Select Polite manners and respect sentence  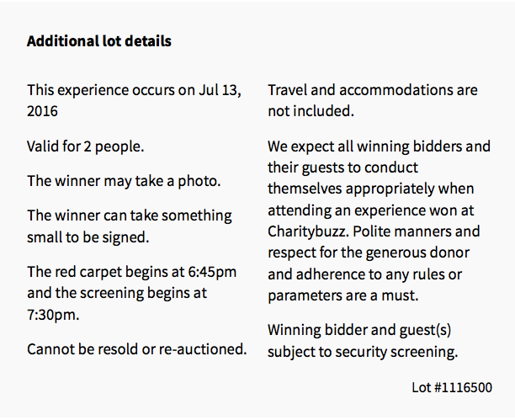click(x=374, y=263)
